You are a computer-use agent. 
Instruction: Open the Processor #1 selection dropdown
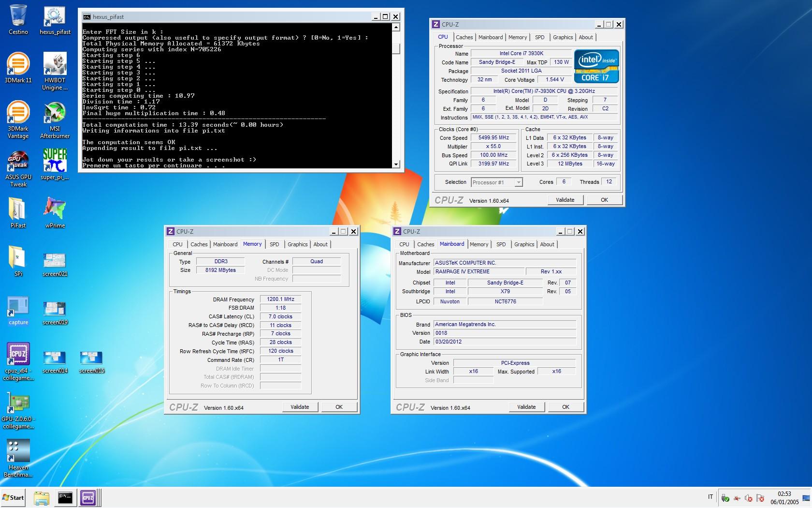pos(497,182)
